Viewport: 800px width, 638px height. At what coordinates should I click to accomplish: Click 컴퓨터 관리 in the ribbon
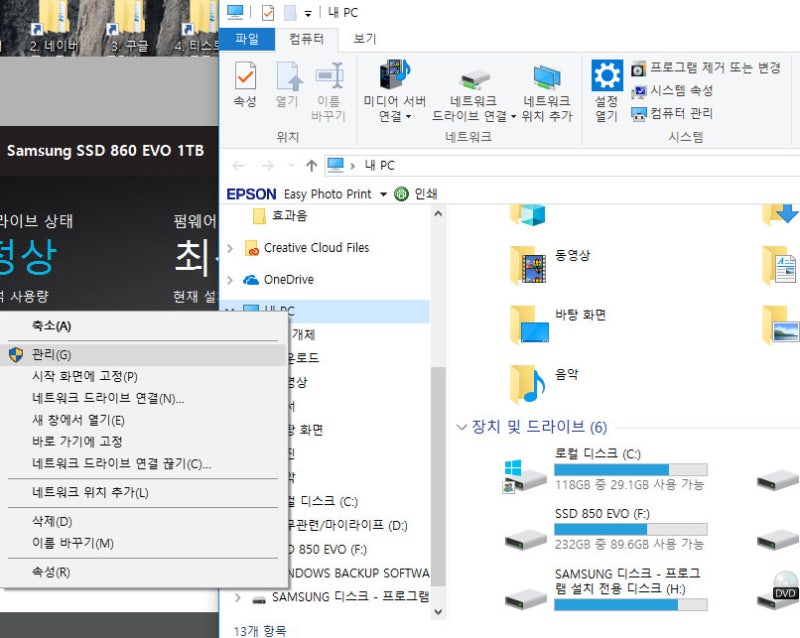point(672,113)
